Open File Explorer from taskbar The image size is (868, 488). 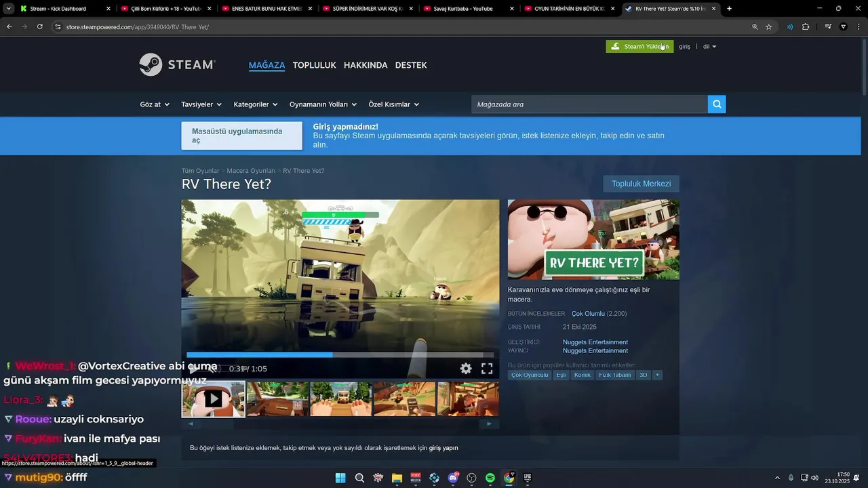[397, 478]
